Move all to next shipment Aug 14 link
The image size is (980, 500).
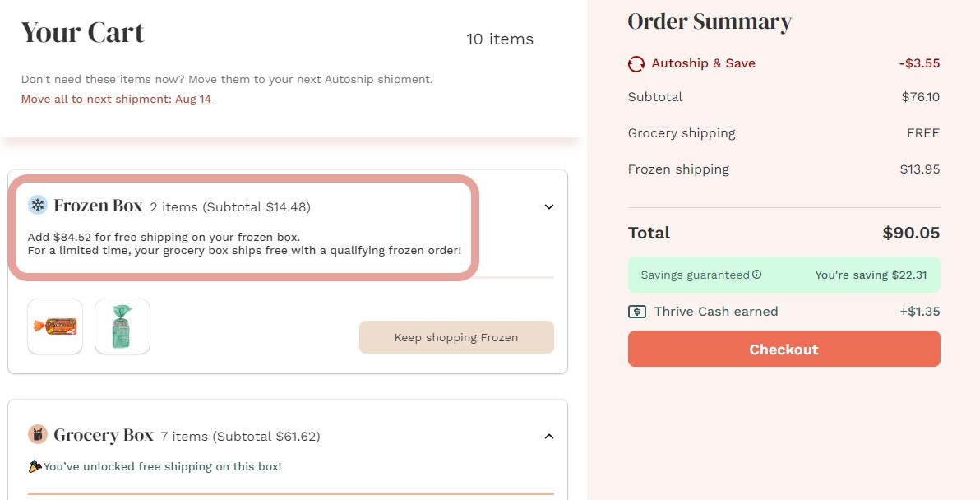coord(116,99)
